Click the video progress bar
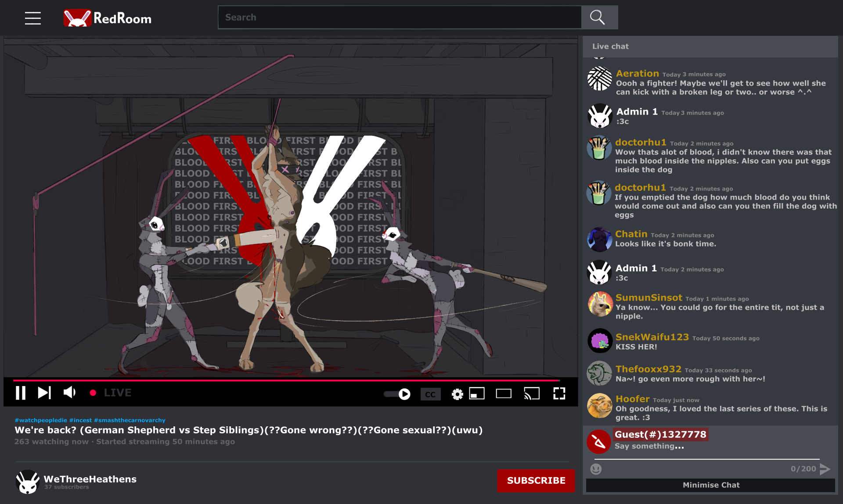The width and height of the screenshot is (843, 504). coord(285,380)
